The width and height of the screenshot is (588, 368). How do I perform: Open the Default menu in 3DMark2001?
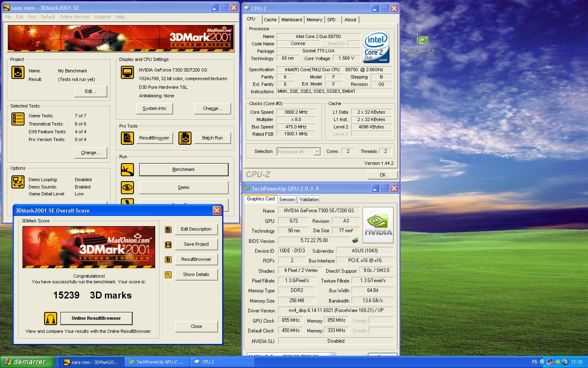click(48, 17)
